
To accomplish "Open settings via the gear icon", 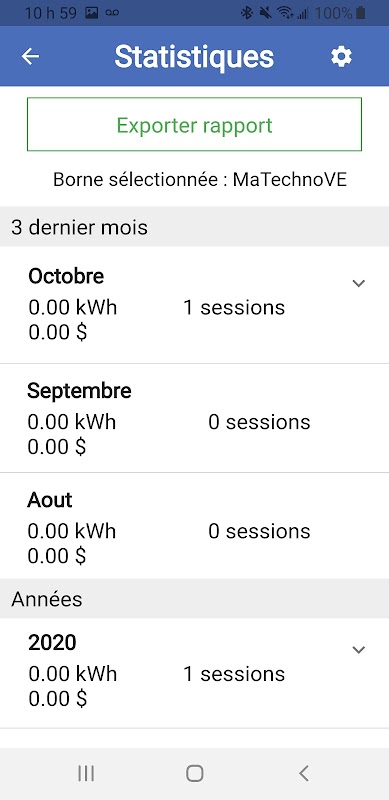I will (x=341, y=56).
